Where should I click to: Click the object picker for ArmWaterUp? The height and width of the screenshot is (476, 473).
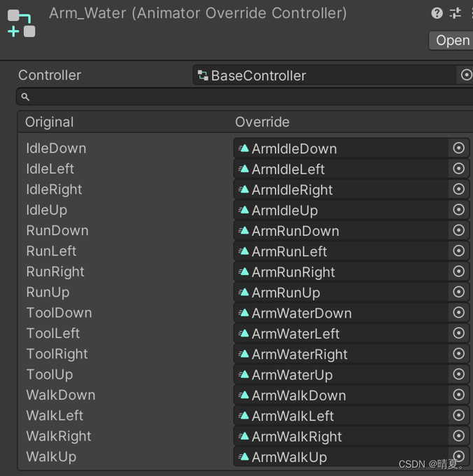click(459, 374)
